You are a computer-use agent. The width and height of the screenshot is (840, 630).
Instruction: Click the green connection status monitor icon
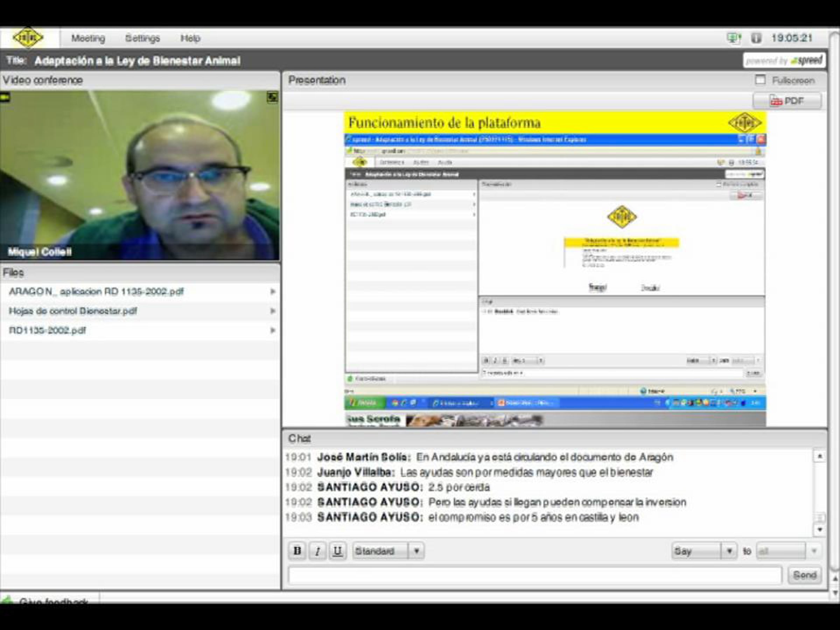[733, 38]
